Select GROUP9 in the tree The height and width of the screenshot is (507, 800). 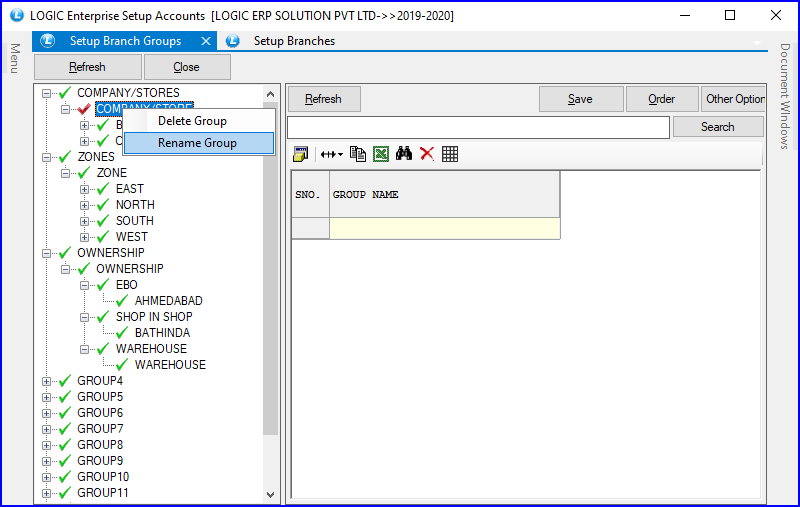tap(100, 461)
